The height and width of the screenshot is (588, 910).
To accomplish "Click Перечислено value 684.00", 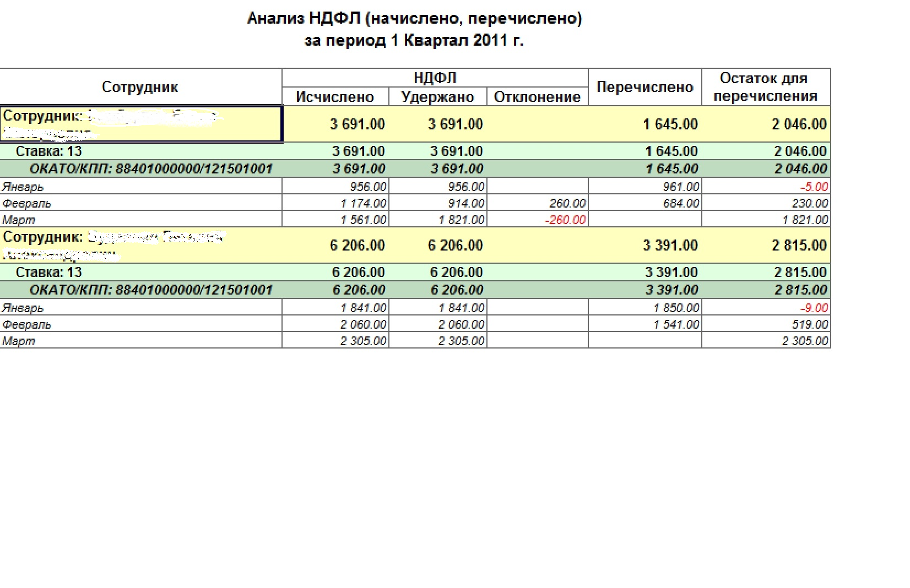I will click(x=681, y=203).
